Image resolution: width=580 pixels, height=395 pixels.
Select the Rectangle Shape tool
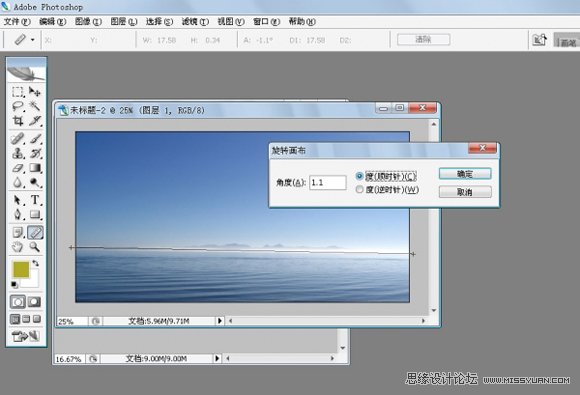pos(35,215)
